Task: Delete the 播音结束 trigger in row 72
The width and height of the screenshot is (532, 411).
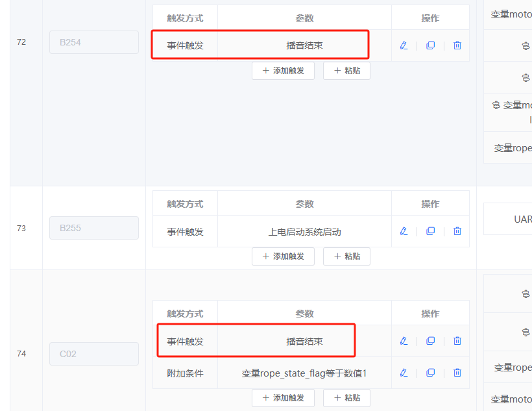Action: point(457,45)
